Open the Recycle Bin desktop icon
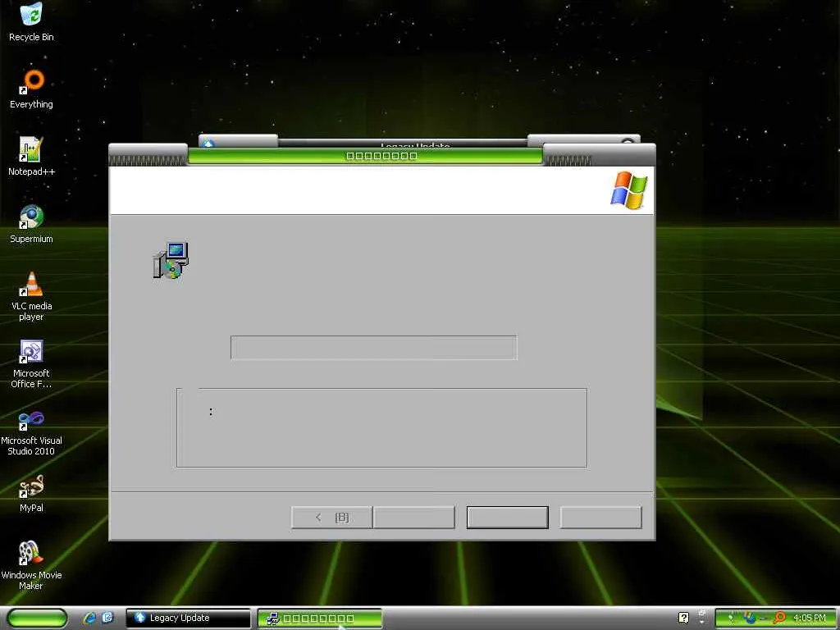Image resolution: width=840 pixels, height=630 pixels. pos(31,21)
